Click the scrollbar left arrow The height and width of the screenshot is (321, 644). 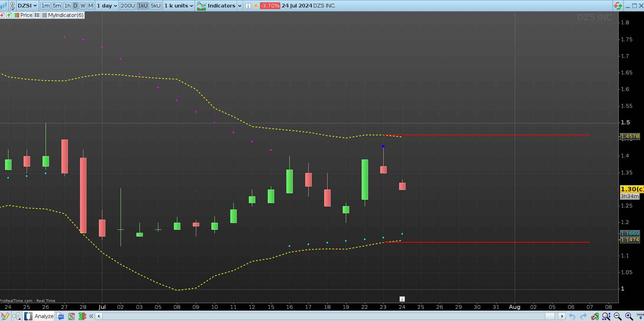(99, 316)
